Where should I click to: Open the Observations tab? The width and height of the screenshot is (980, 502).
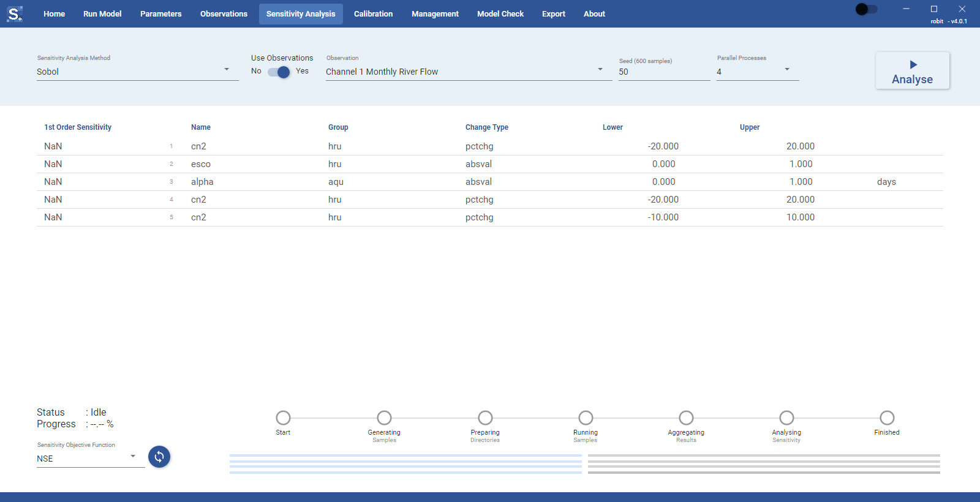coord(224,13)
